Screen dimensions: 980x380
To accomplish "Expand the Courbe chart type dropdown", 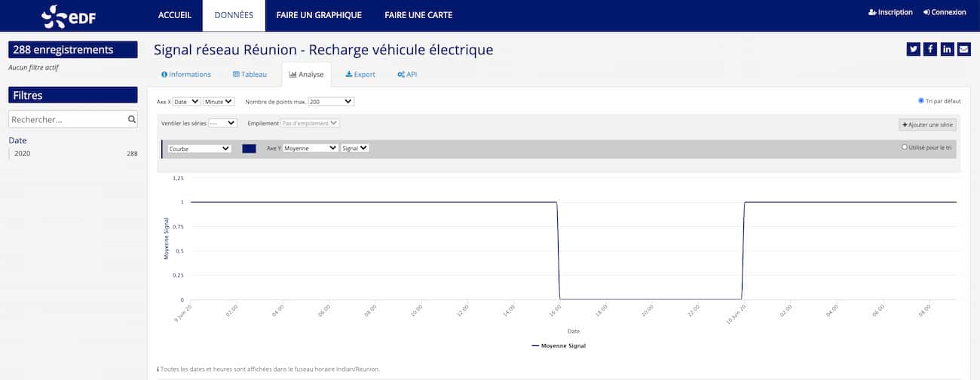I will pyautogui.click(x=199, y=149).
